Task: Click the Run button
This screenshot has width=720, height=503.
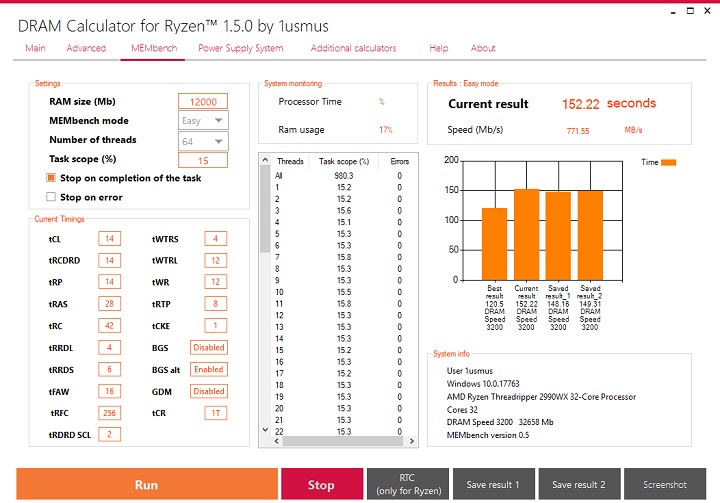Action: pos(147,484)
